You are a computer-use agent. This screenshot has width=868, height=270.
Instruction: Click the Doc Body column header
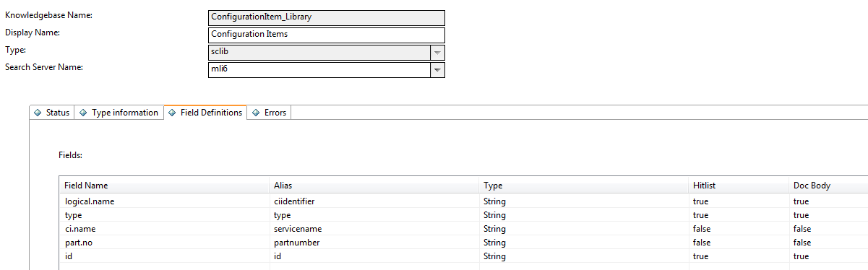pyautogui.click(x=828, y=186)
